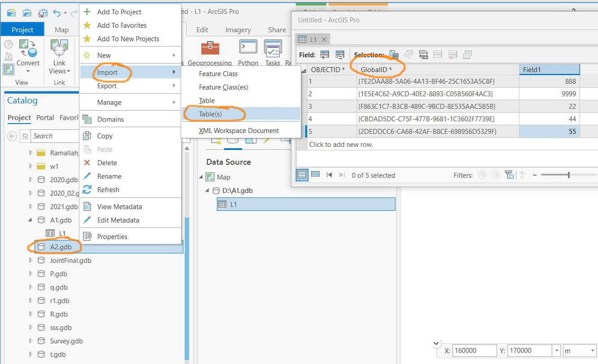Click the Catalog Search field
Viewport: 598px width, 364px height.
[x=55, y=136]
